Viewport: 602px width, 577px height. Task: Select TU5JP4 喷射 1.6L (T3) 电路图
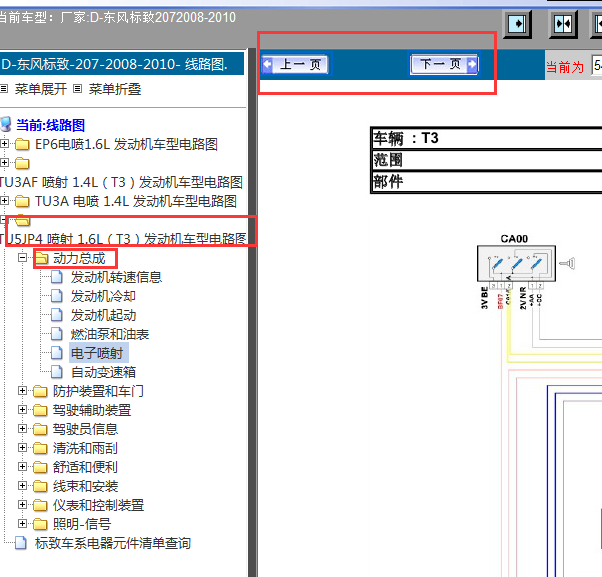[123, 239]
